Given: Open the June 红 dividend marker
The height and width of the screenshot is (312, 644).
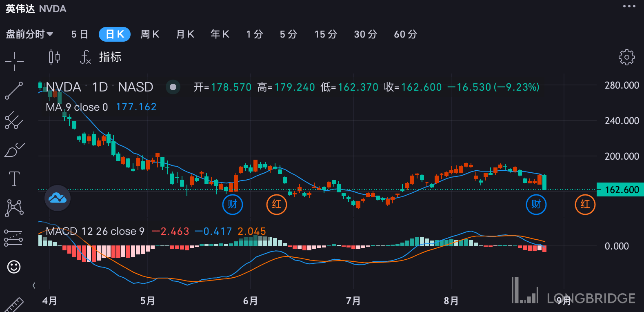Looking at the screenshot, I should pos(277,205).
